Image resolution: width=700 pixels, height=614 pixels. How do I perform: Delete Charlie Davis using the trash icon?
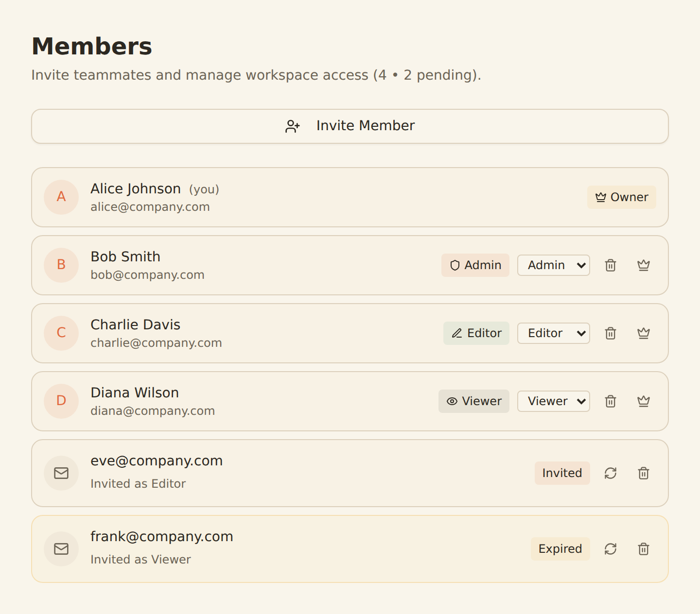point(611,333)
